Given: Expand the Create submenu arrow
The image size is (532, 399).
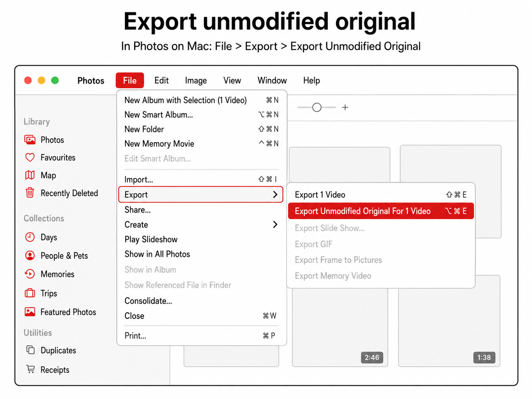Looking at the screenshot, I should pyautogui.click(x=275, y=224).
